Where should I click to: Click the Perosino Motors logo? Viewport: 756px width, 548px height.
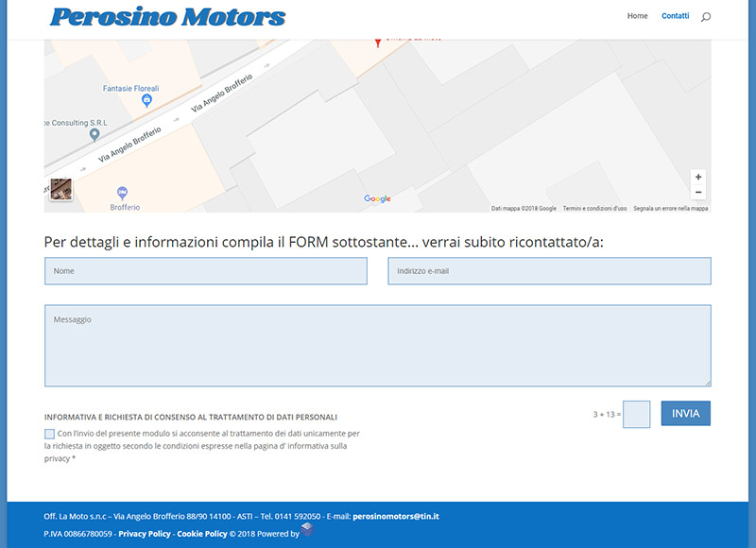click(x=168, y=17)
